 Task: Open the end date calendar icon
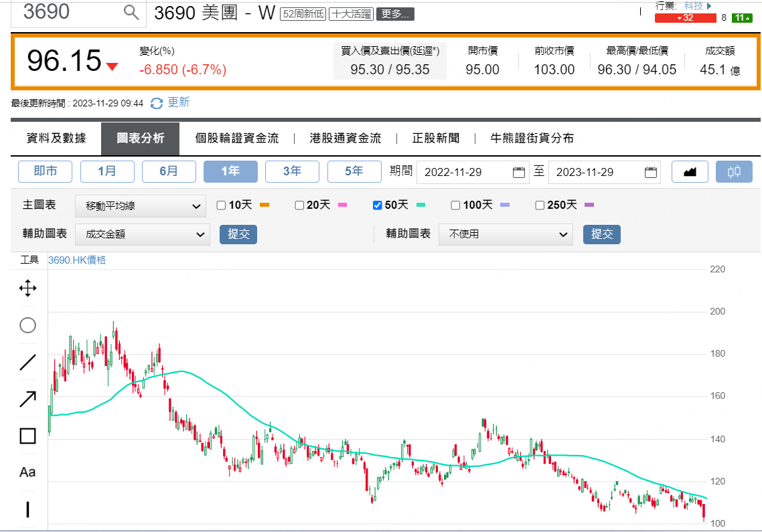point(650,172)
